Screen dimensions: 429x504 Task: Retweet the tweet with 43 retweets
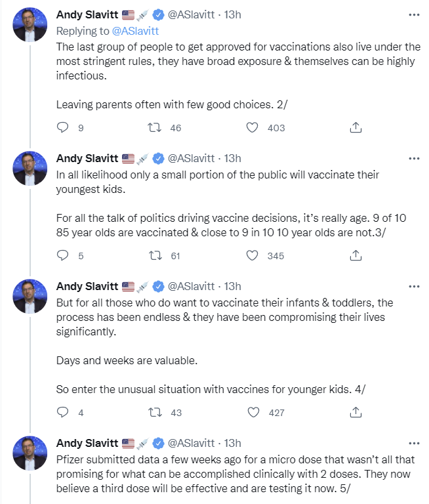(x=156, y=412)
